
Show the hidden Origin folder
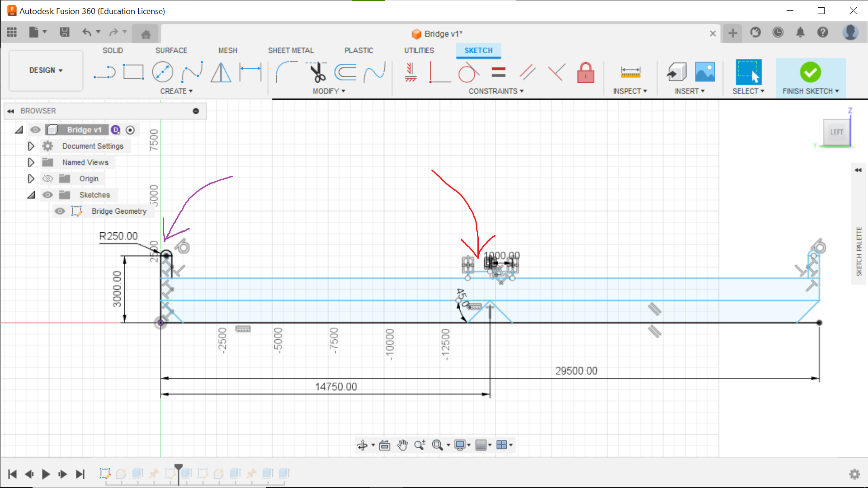pyautogui.click(x=47, y=178)
